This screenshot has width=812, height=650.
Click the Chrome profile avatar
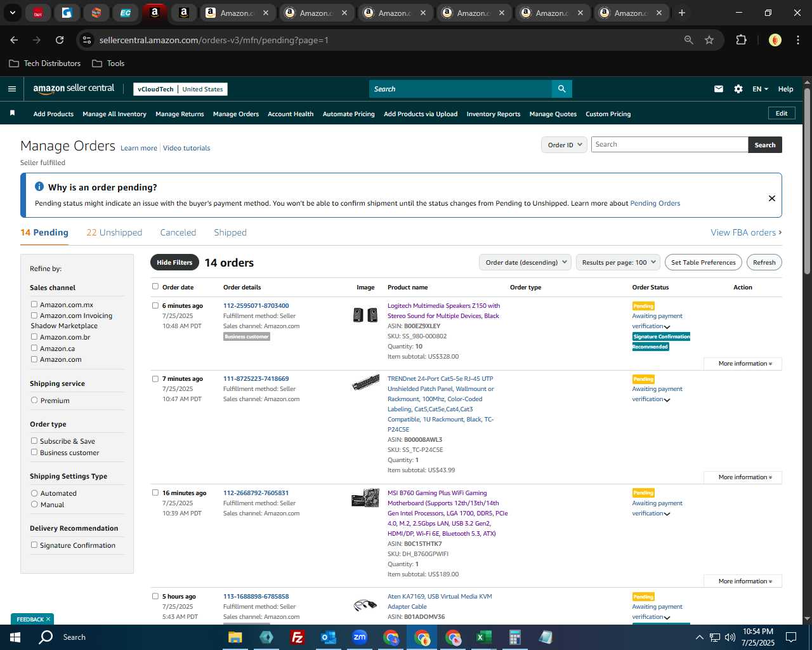point(775,40)
